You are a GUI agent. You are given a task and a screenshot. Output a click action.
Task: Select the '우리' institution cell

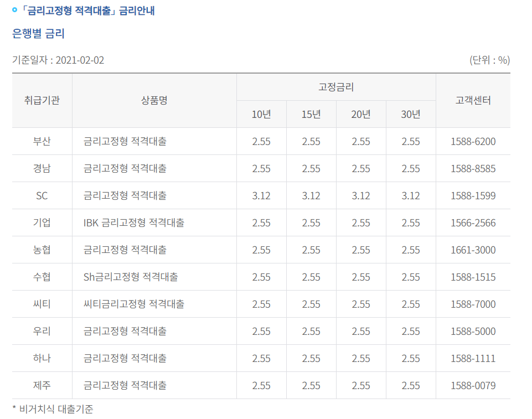pos(42,331)
